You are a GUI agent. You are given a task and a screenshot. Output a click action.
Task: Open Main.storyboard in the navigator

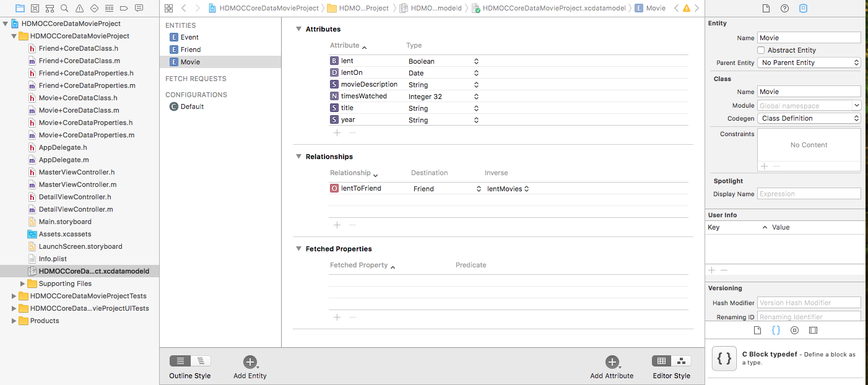click(x=65, y=222)
